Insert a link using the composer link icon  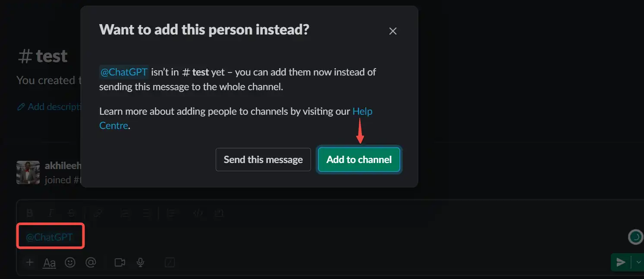click(x=98, y=213)
